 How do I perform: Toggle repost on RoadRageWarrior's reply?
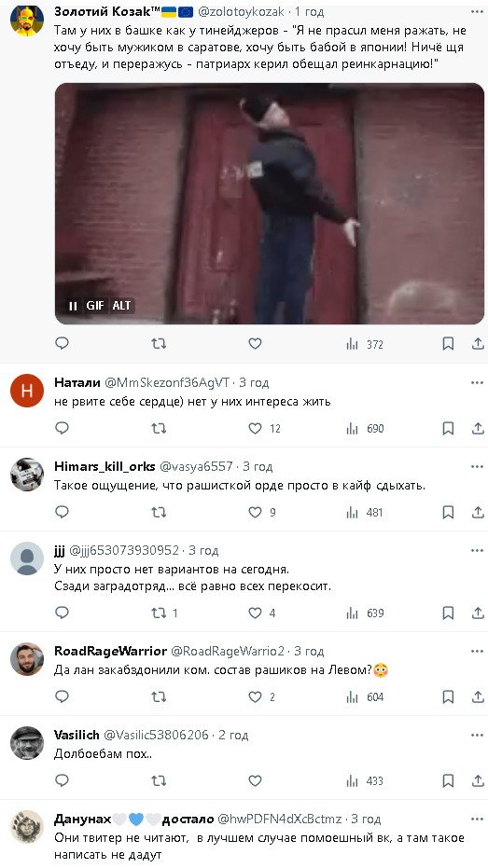[159, 696]
